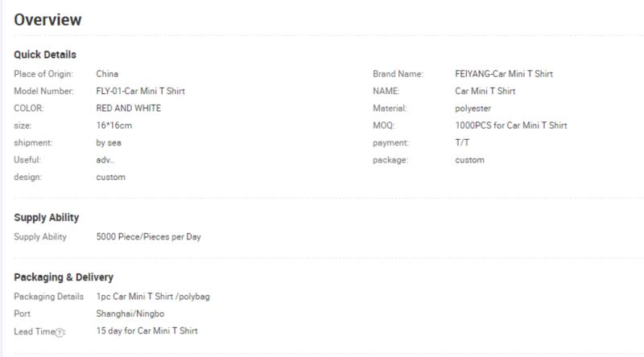Click the Supply Ability section heading
Screen dimensions: 644x357
coord(47,217)
